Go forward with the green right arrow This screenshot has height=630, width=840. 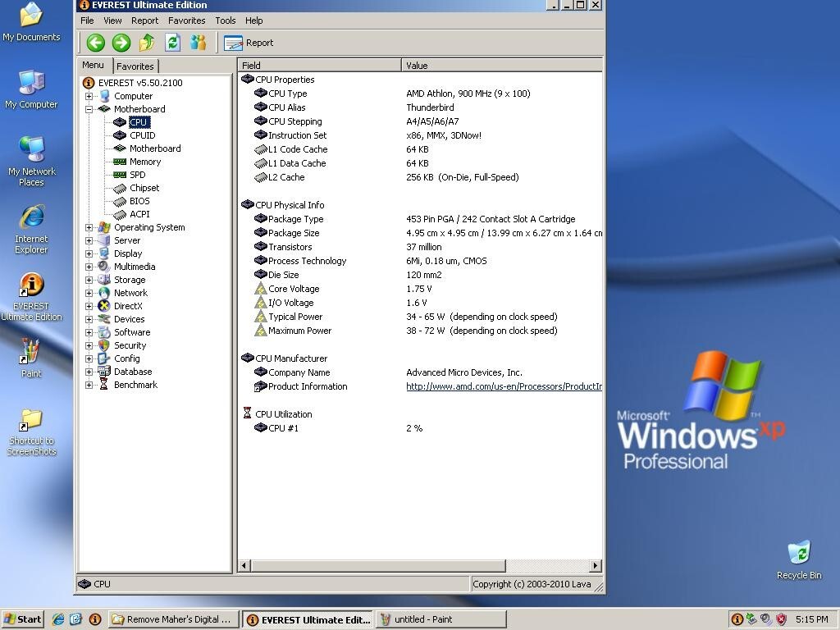[121, 43]
